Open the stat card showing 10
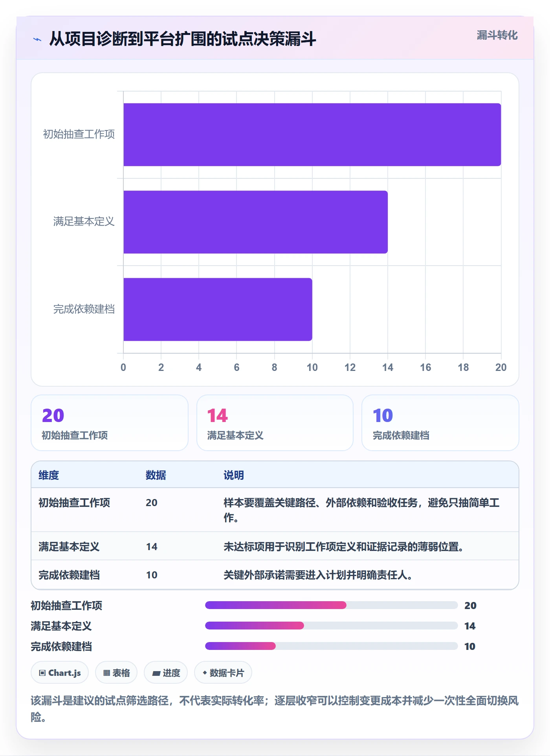 (x=440, y=423)
